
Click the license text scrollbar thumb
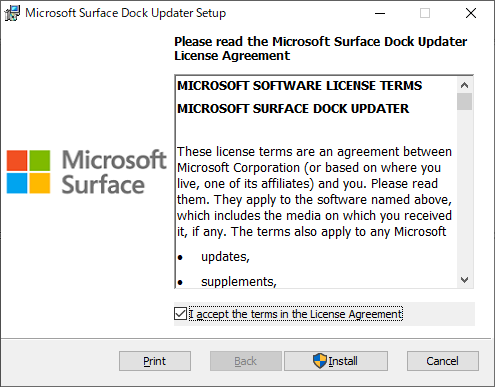[x=464, y=101]
